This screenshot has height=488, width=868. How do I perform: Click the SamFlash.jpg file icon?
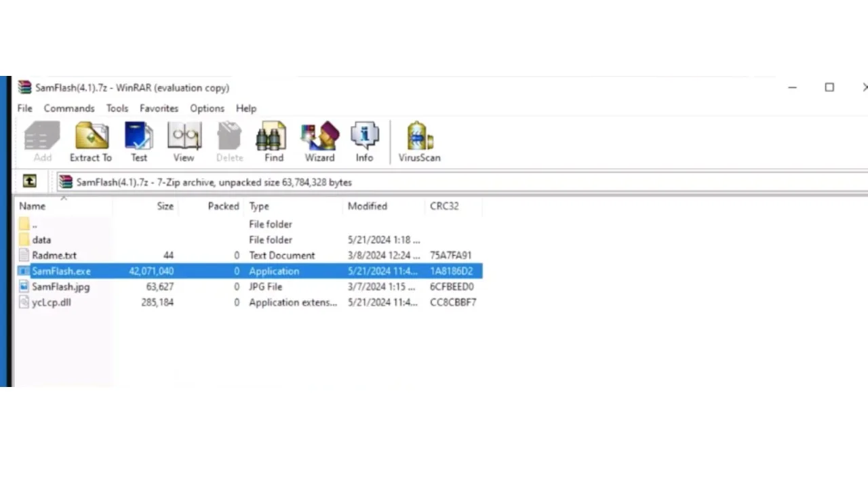tap(24, 287)
